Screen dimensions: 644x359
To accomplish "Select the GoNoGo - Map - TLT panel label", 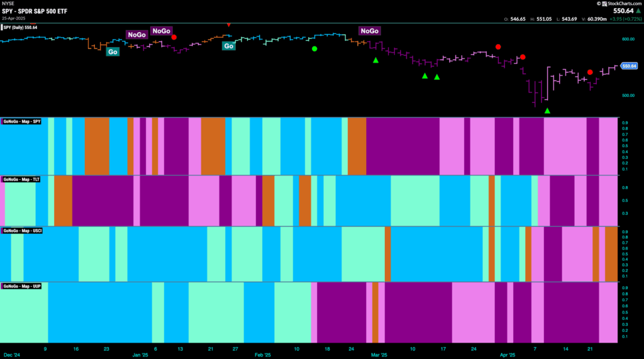I will click(x=21, y=180).
